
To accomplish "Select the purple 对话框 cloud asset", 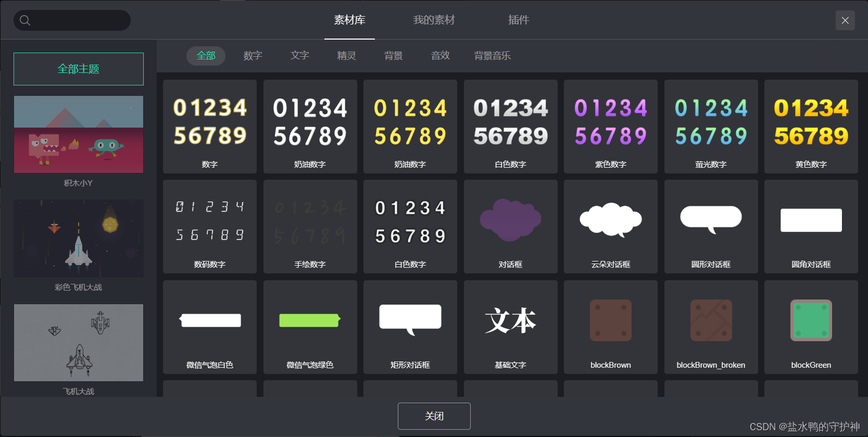I will click(511, 227).
